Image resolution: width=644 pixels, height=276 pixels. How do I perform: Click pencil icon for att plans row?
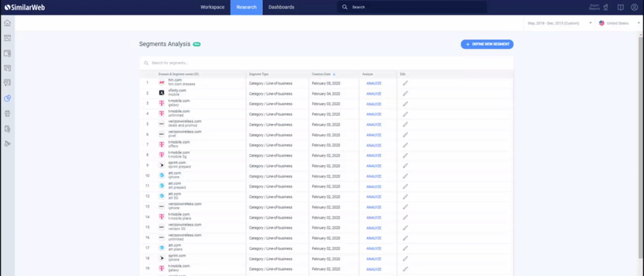[405, 248]
